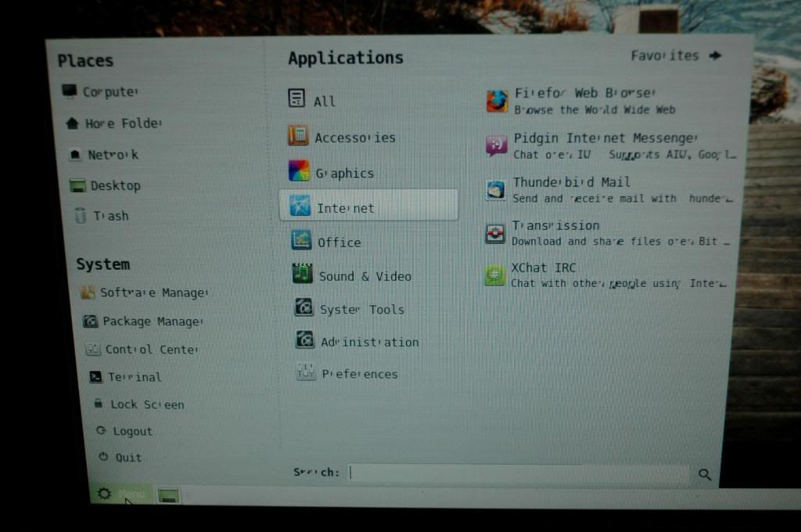Select the Accessories calculator icon
This screenshot has width=801, height=532.
[298, 135]
